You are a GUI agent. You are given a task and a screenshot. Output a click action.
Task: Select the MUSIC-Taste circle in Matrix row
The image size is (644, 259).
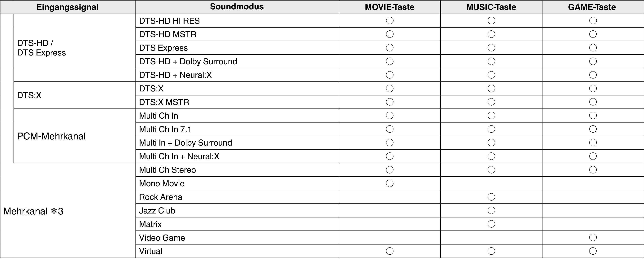[491, 224]
